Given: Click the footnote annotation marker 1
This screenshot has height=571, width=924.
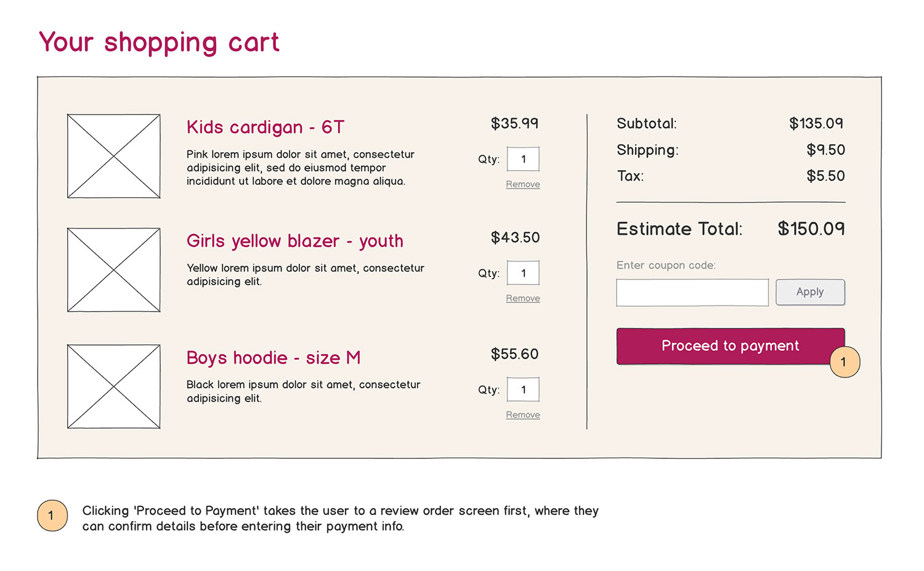Looking at the screenshot, I should (x=52, y=516).
